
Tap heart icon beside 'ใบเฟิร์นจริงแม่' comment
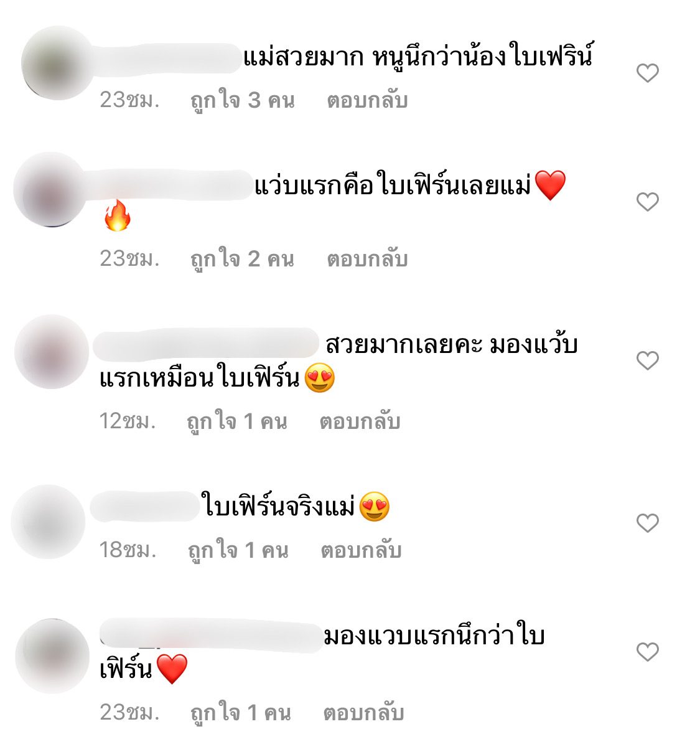coord(648,523)
